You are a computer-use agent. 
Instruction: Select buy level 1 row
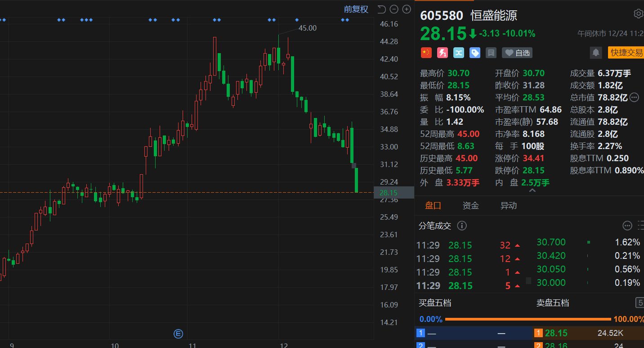click(x=474, y=333)
